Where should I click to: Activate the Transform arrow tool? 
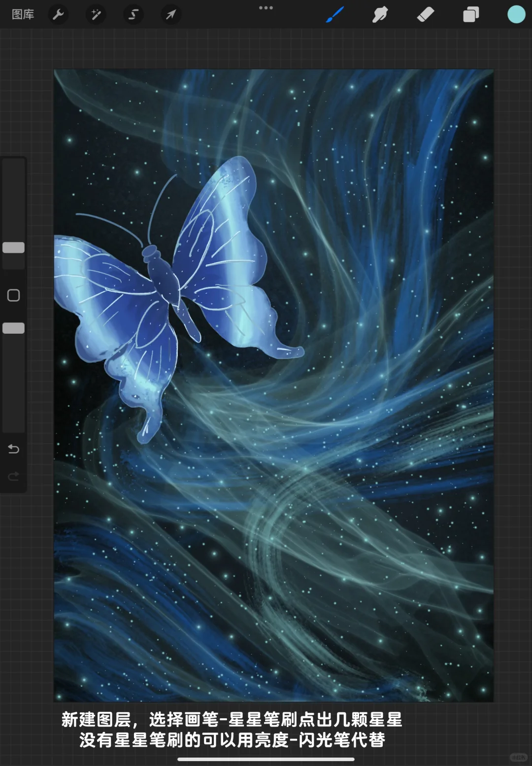(x=170, y=15)
